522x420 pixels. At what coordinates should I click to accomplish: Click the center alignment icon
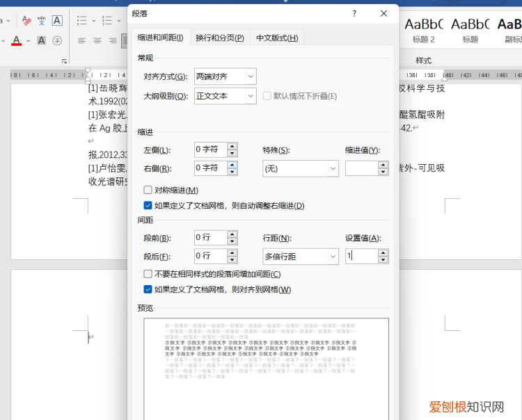pos(97,40)
